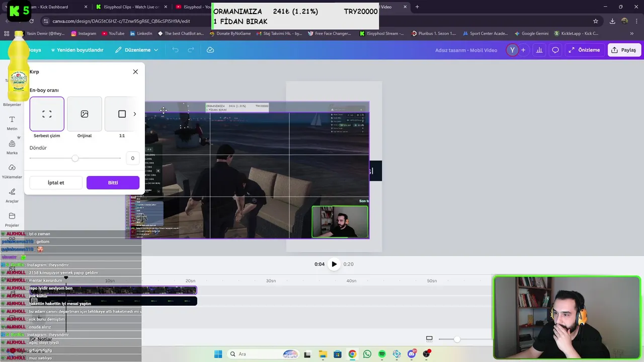The width and height of the screenshot is (644, 362).
Task: Open the Düzenleme mode dropdown
Action: [x=136, y=50]
